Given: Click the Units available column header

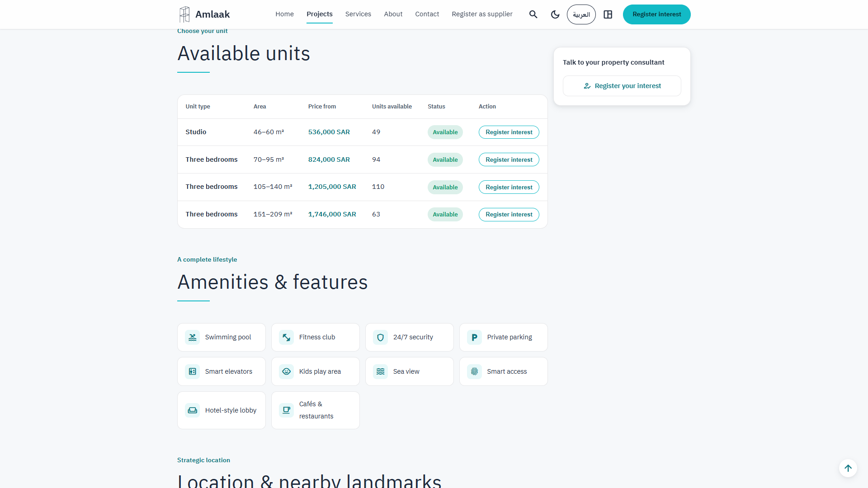Looking at the screenshot, I should [392, 107].
